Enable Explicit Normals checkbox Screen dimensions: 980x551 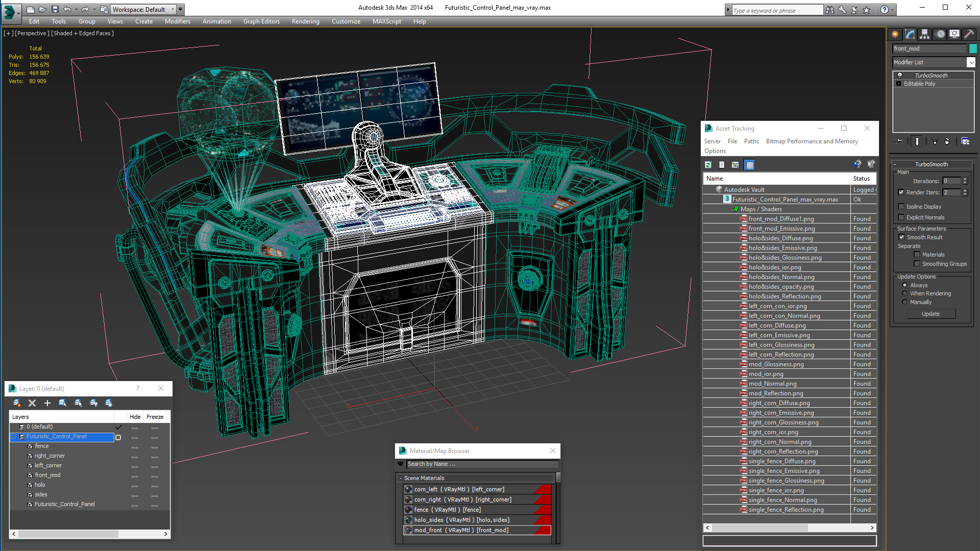click(901, 217)
